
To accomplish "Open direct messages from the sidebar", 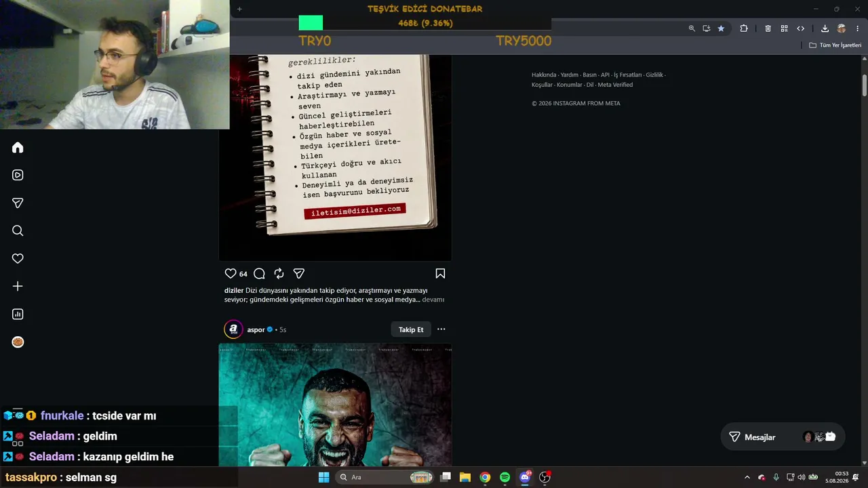I will click(x=18, y=203).
